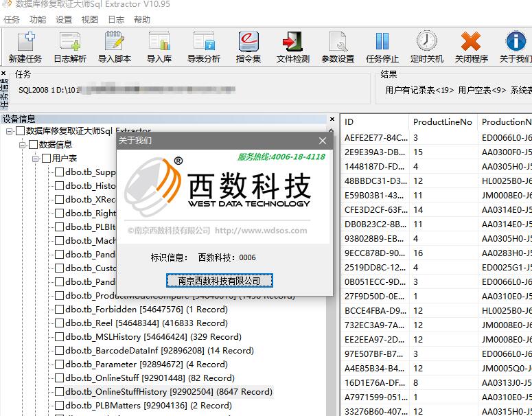Check the 用户表 checkbox

(x=46, y=159)
